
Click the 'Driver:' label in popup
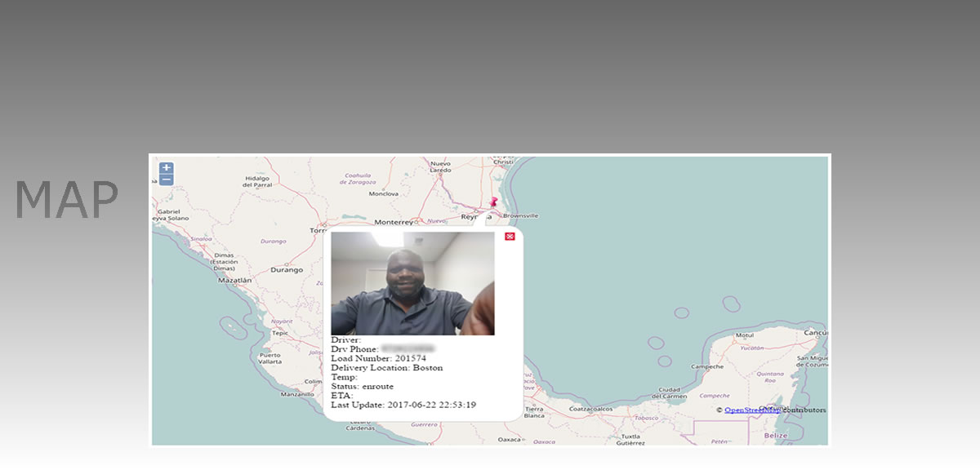click(x=346, y=340)
